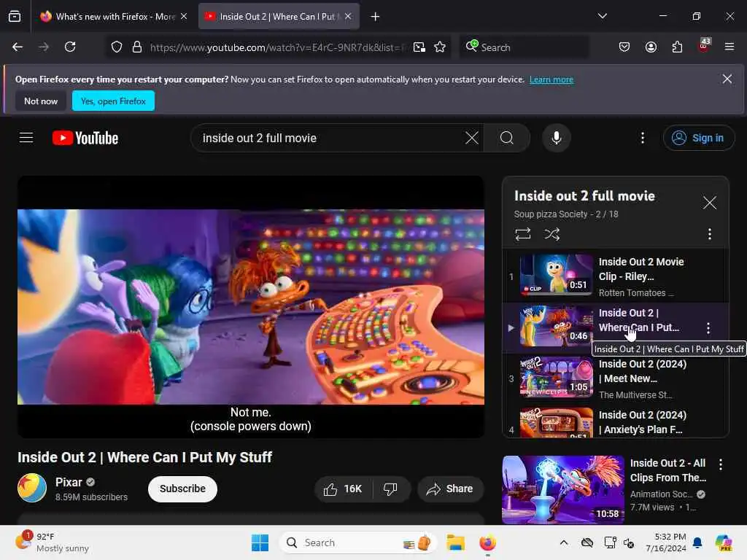Click Soup pizza Society playlist owner text
The height and width of the screenshot is (560, 747).
point(550,214)
